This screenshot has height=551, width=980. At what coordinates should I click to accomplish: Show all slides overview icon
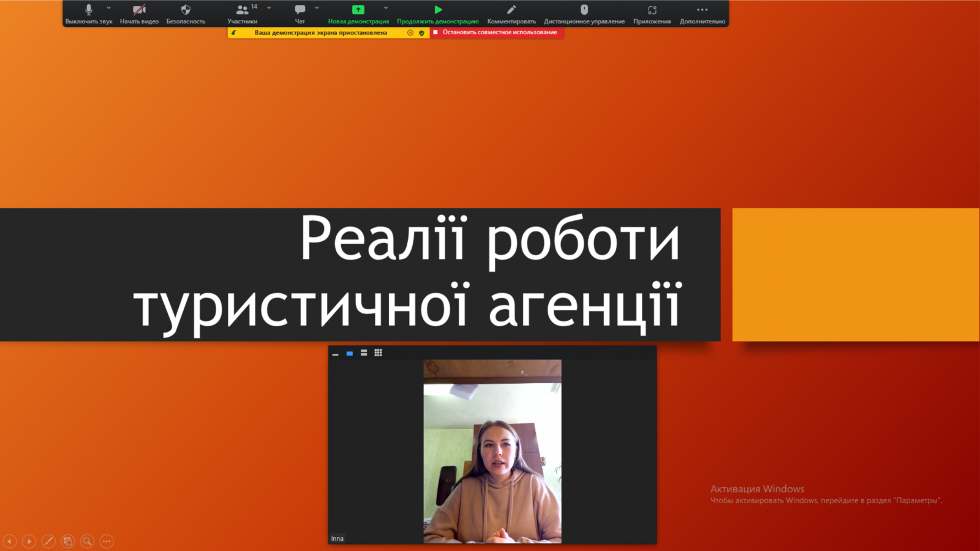68,541
